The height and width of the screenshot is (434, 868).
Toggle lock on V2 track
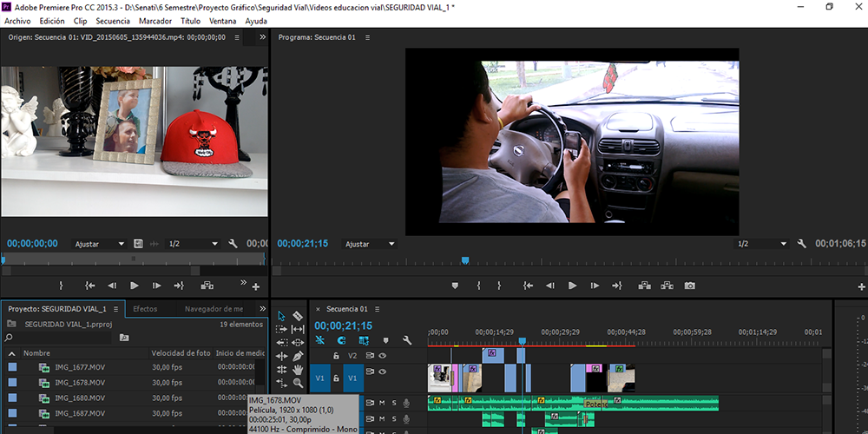point(335,356)
